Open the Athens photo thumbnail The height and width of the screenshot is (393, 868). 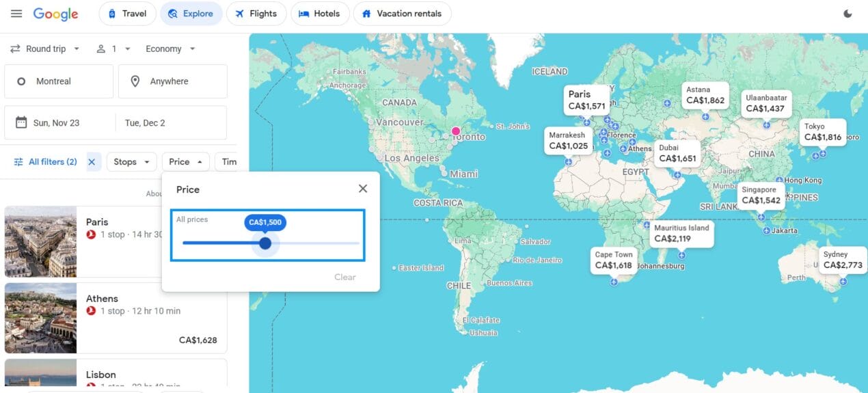(40, 319)
